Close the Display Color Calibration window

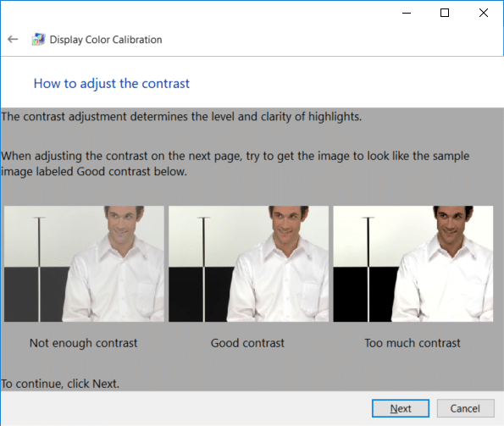click(484, 13)
